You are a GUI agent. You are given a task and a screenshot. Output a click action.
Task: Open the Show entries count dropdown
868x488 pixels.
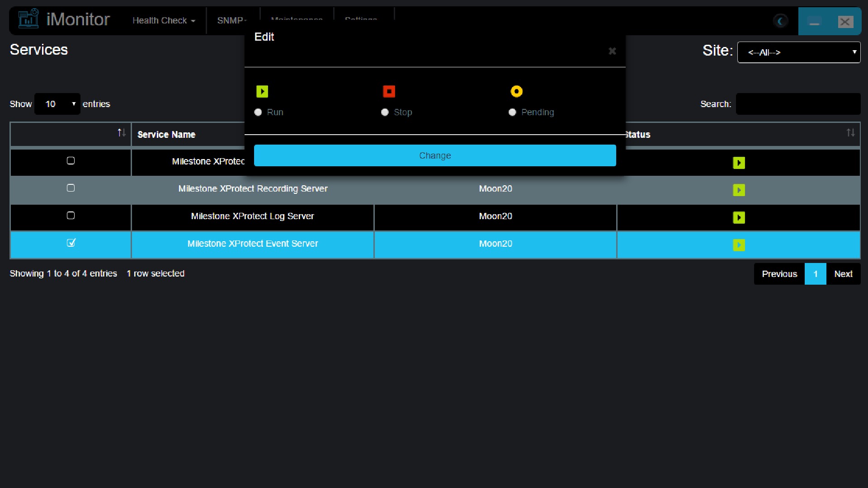pyautogui.click(x=57, y=104)
